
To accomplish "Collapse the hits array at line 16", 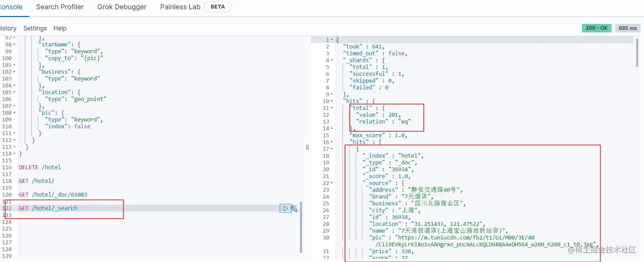I will (x=332, y=142).
